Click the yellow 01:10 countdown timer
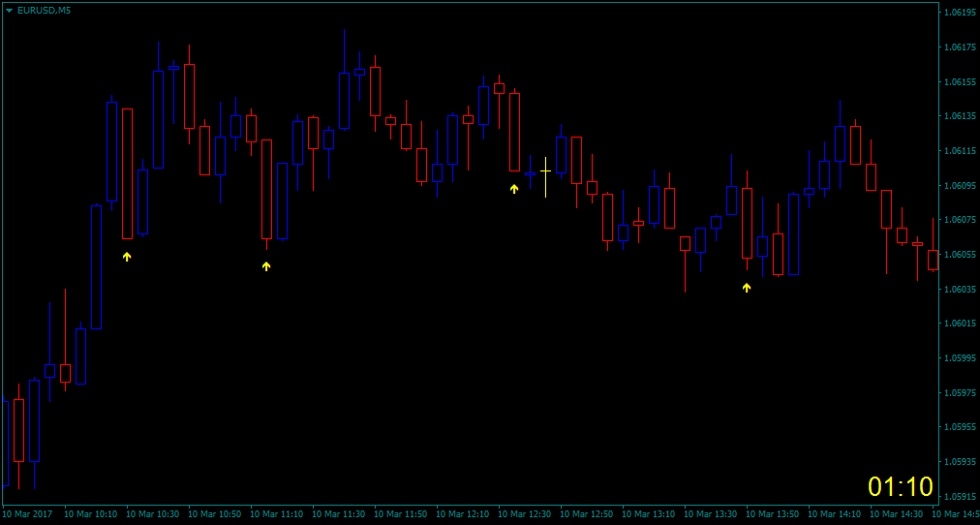Image resolution: width=980 pixels, height=525 pixels. [x=901, y=486]
